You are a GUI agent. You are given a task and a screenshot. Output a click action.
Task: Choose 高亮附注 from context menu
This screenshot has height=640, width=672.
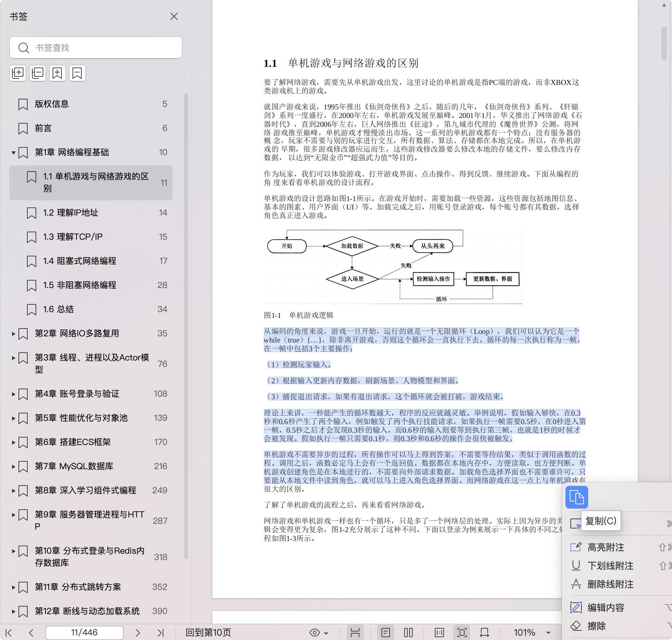[606, 547]
